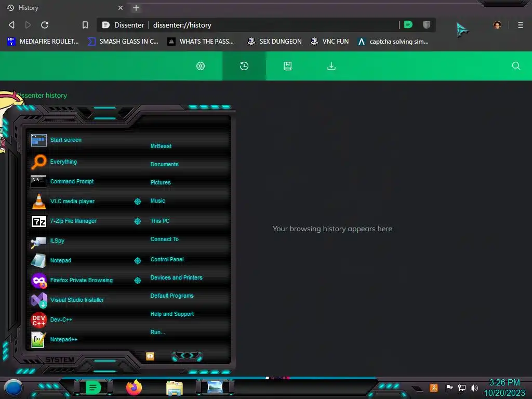Click the address bar showing dissenter://history
532x399 pixels.
pos(248,25)
